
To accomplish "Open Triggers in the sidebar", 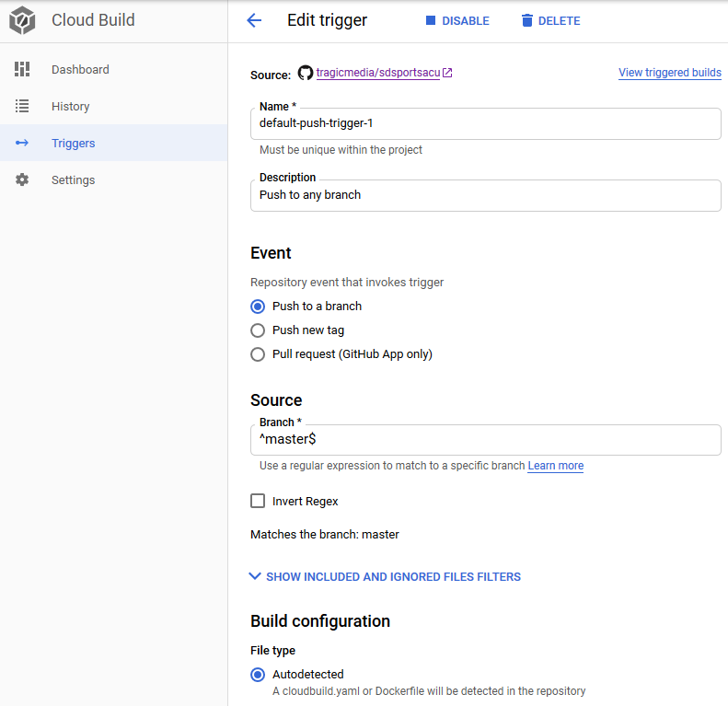I will pyautogui.click(x=114, y=143).
